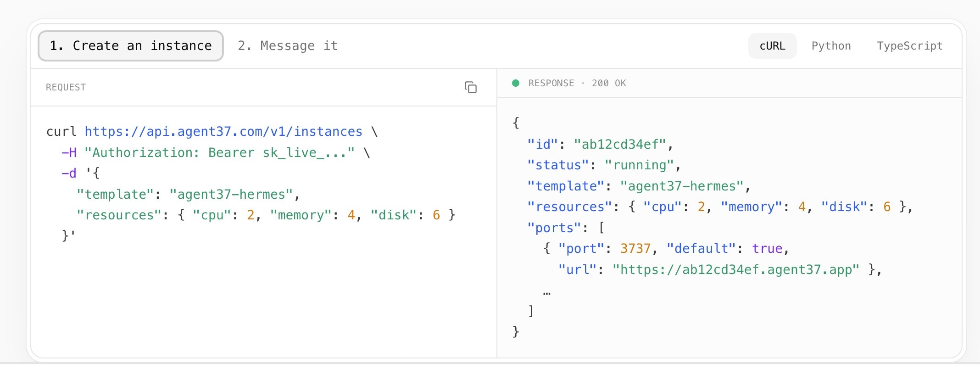Click the ellipsis in the ports array

click(x=546, y=292)
